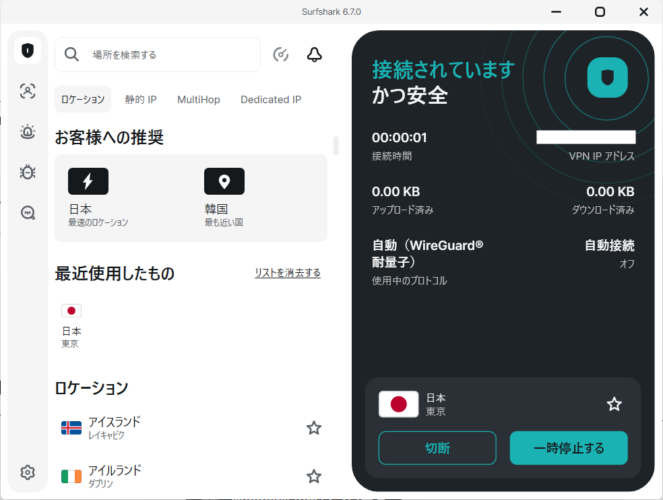
Task: Open notifications bell icon
Action: [x=314, y=55]
